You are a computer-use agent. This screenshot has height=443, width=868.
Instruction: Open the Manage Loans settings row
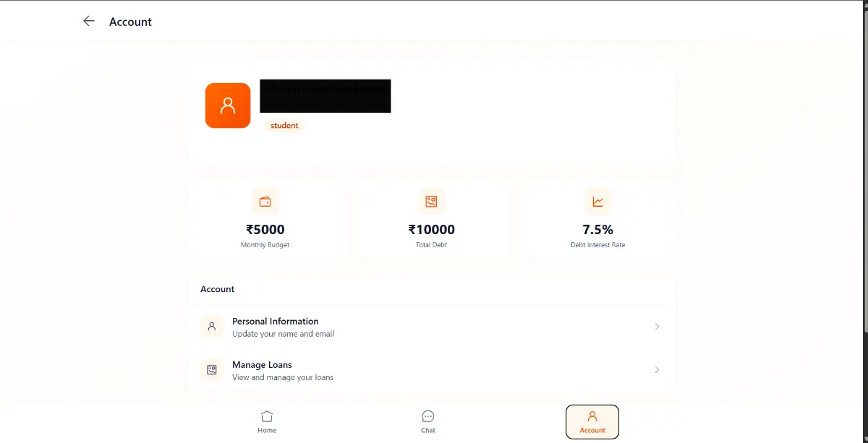[431, 369]
